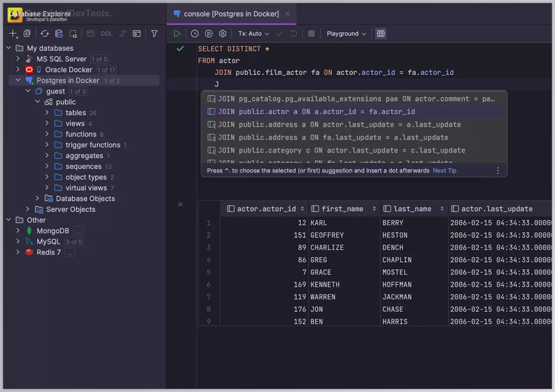Close the console [Postgres in Docker] tab
Viewport: 555px width, 392px height.
click(288, 14)
